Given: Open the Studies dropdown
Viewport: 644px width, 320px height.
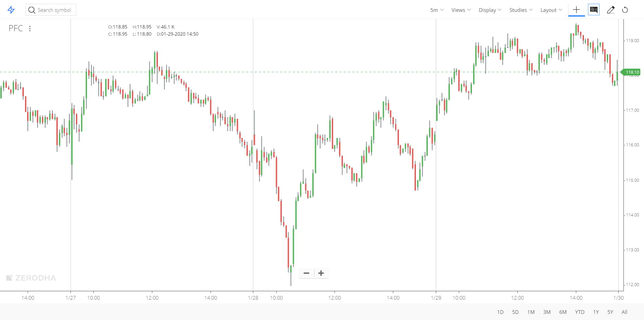Looking at the screenshot, I should coord(520,10).
